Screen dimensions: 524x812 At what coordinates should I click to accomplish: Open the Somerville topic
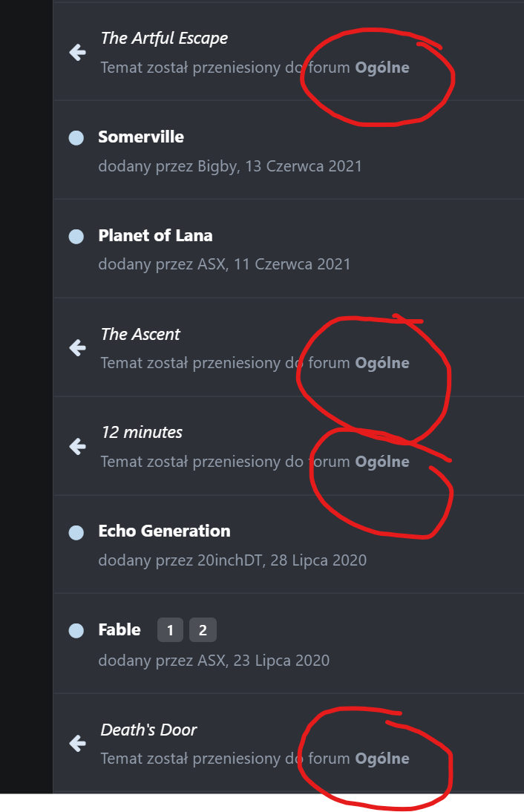(x=141, y=137)
